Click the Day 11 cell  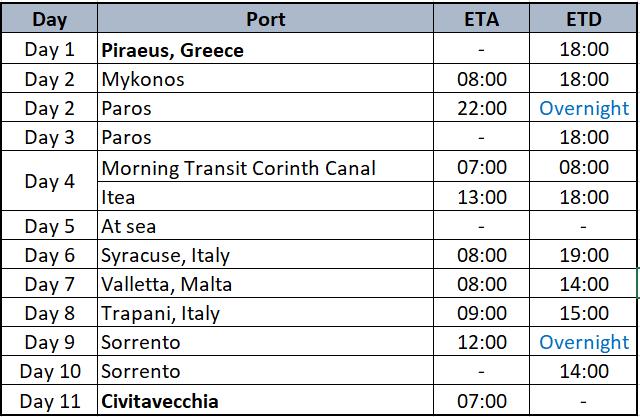point(49,400)
